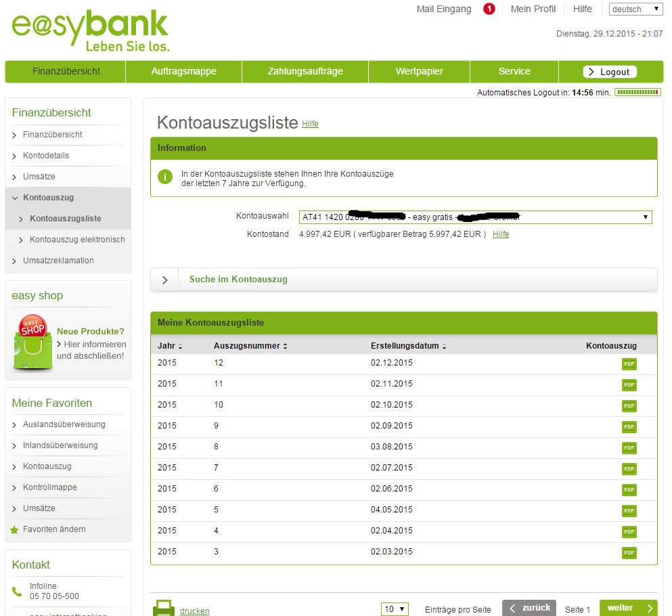Open PDF of statement dated 03.08.2015
Screen dimensions: 672x616
[x=629, y=448]
